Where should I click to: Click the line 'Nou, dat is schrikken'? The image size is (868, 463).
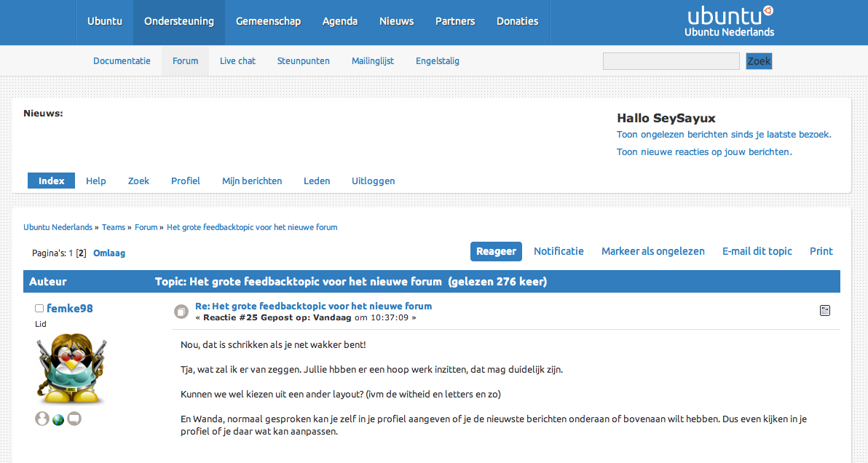point(273,344)
